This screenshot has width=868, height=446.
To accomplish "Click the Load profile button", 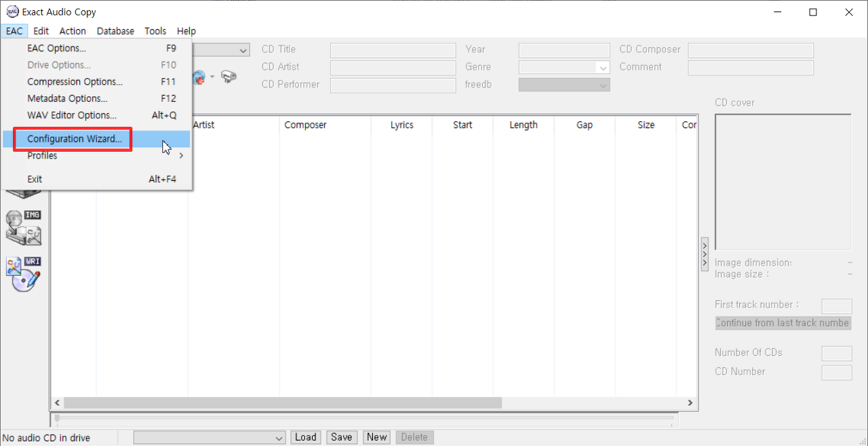I will (306, 437).
